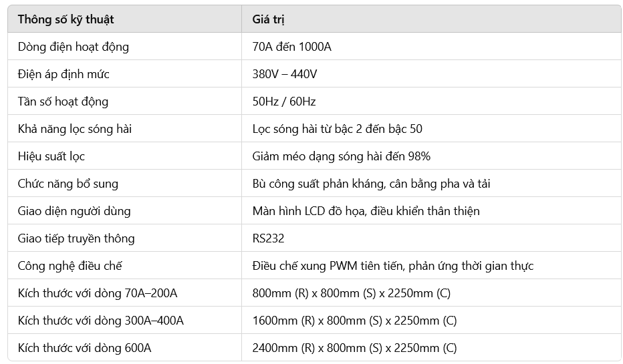Select the 'Giao tiếp truyền thông' label

pos(76,238)
